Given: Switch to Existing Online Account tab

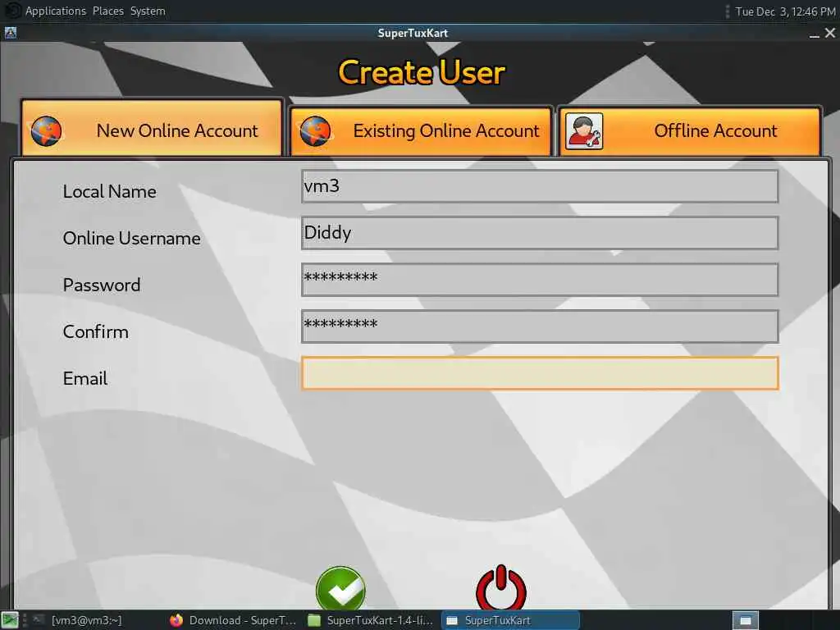Looking at the screenshot, I should pos(421,132).
